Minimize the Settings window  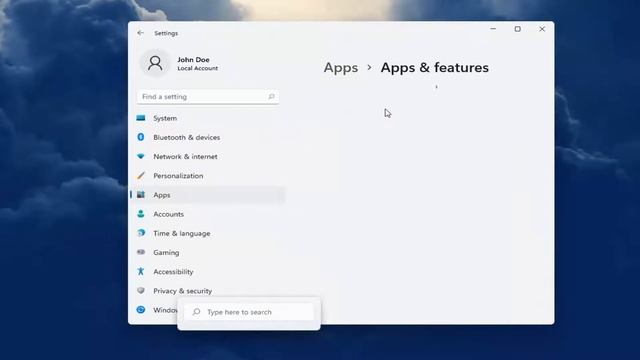493,29
